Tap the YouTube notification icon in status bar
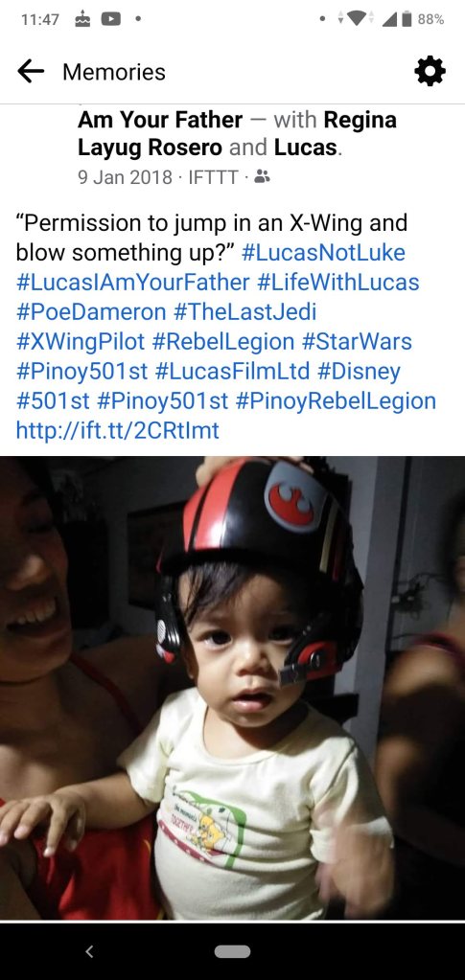465x980 pixels. click(111, 19)
